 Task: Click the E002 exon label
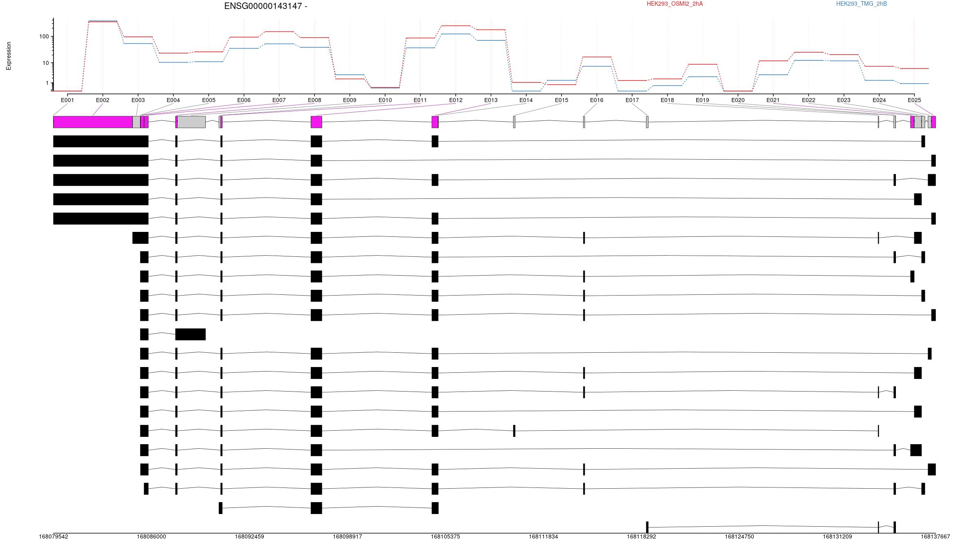tap(102, 100)
